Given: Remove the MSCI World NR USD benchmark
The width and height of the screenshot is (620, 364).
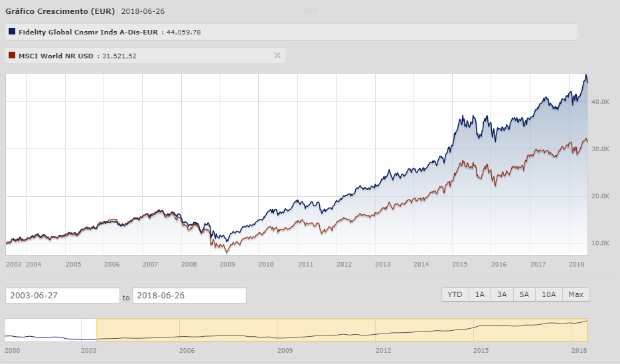Looking at the screenshot, I should point(277,56).
